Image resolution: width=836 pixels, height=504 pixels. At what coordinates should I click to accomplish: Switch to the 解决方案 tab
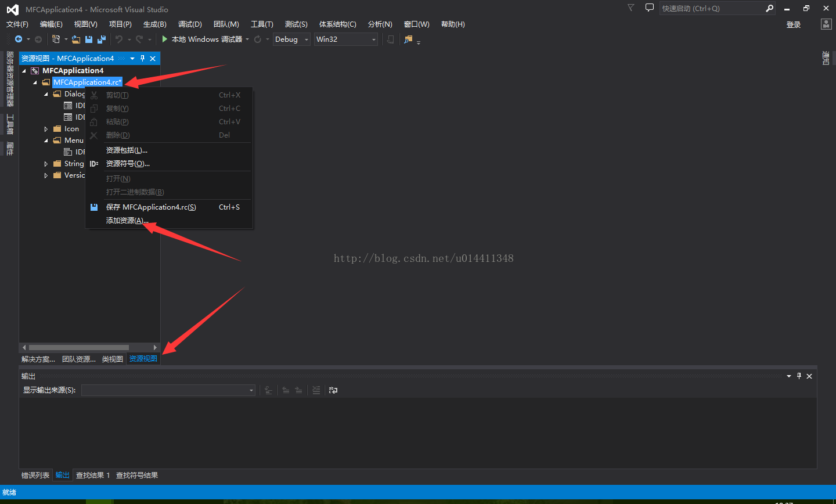point(38,359)
